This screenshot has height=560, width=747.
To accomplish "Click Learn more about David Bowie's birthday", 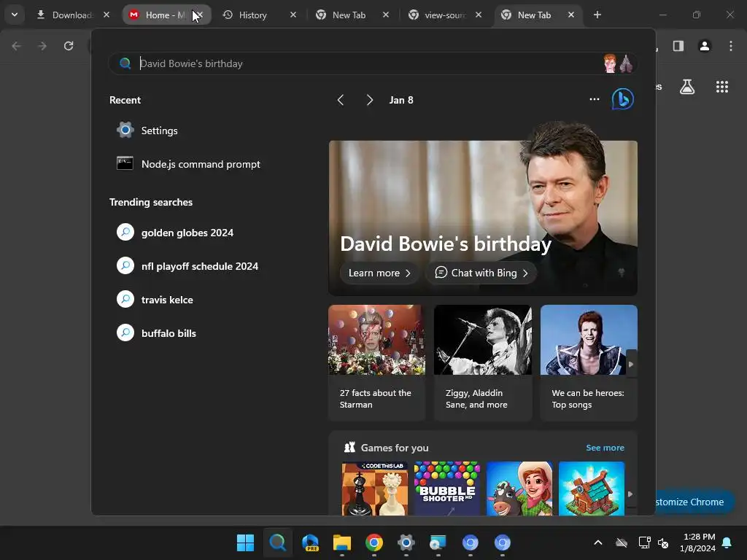I will pyautogui.click(x=379, y=273).
